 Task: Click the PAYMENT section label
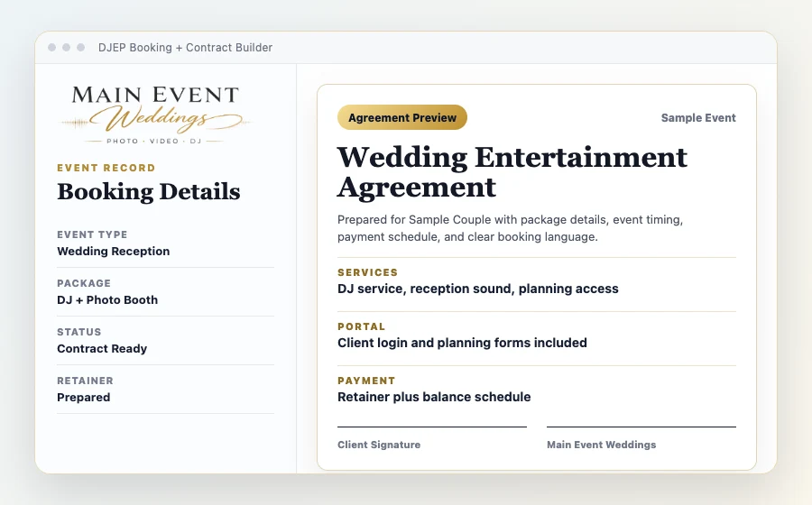[x=366, y=381]
